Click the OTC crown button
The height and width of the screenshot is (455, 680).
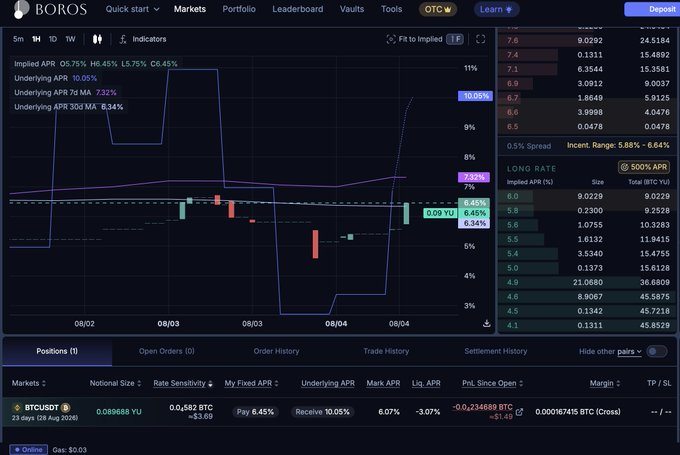pos(438,9)
